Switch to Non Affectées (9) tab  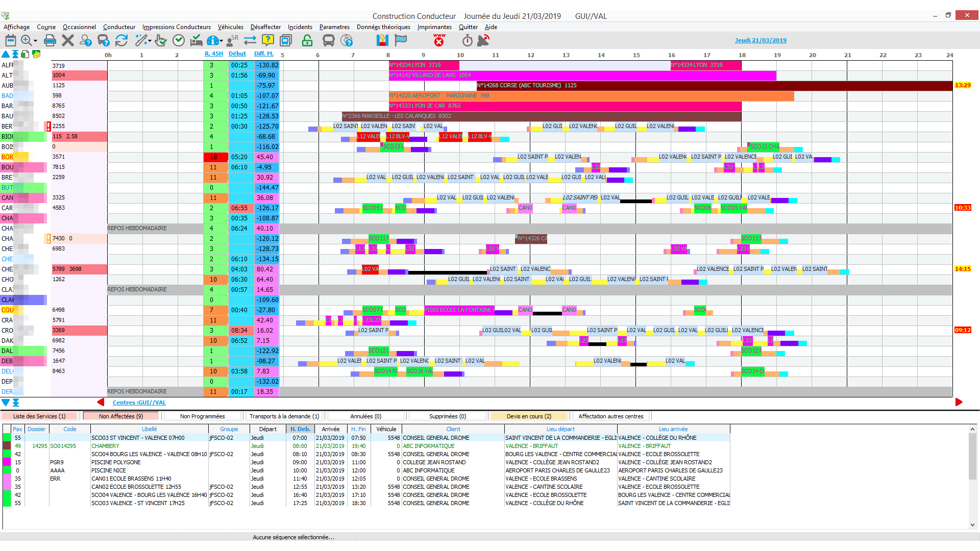[x=121, y=416]
